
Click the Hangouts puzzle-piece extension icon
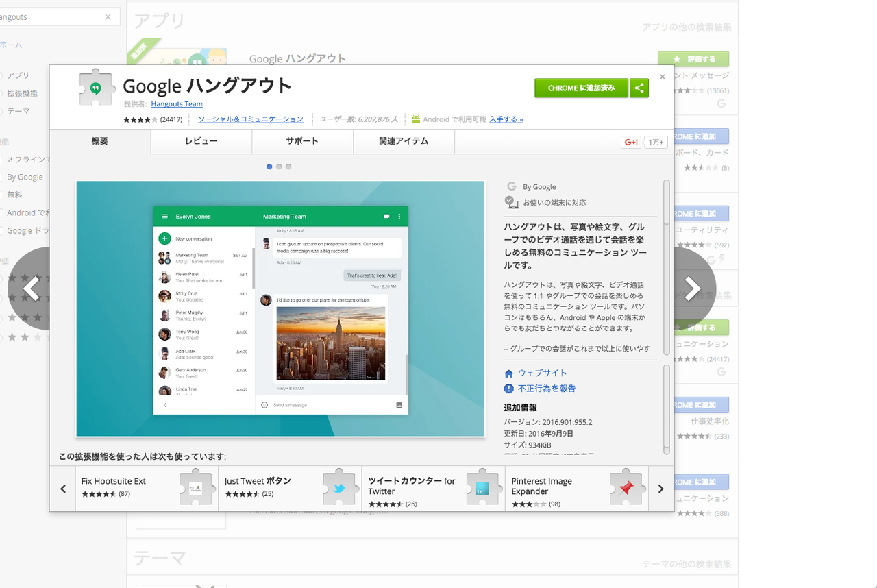point(96,88)
